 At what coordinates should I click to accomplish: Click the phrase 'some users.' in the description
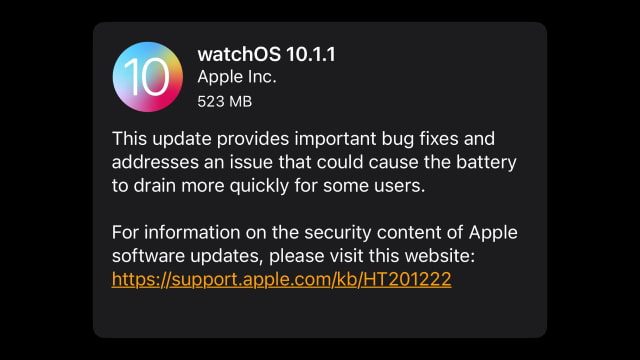click(x=374, y=186)
